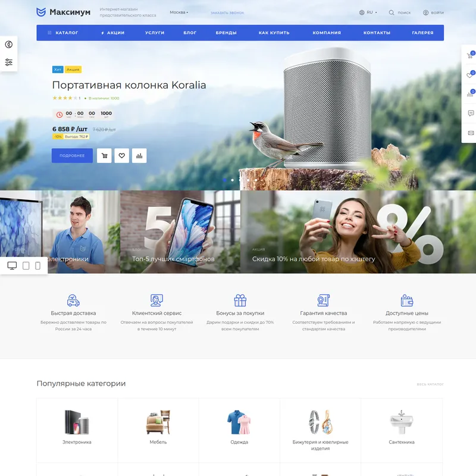Switch preview to desktop view

click(x=12, y=265)
